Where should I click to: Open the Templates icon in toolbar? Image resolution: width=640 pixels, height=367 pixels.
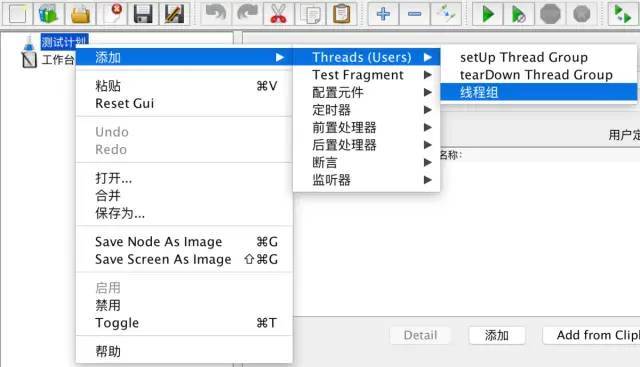49,14
